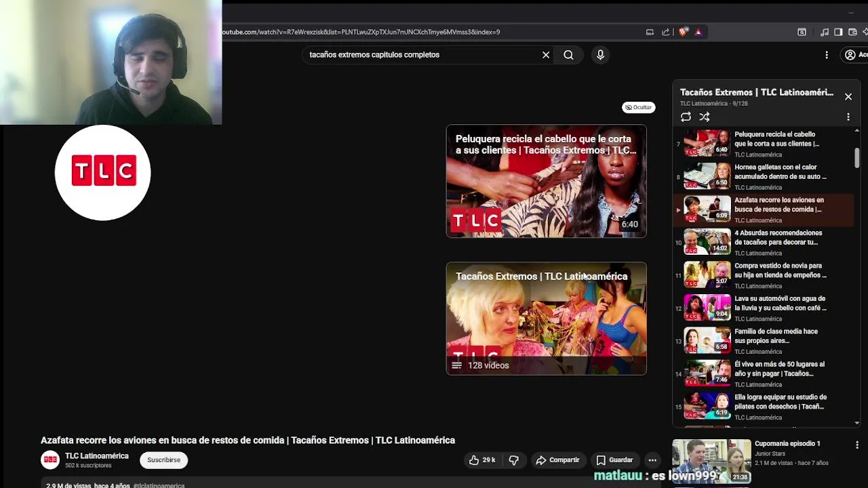Open the tab search icon in toolbar
Viewport: 868px width, 488px height.
tap(802, 32)
